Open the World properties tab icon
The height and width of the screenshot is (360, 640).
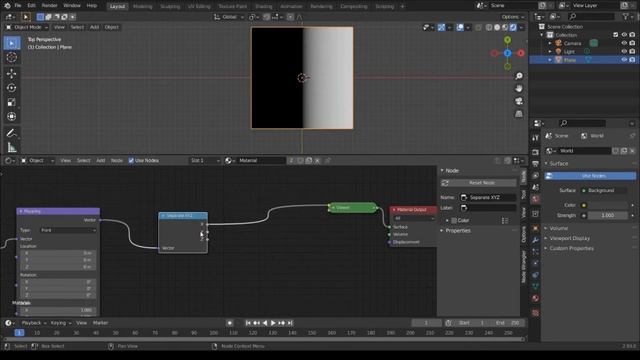[536, 199]
